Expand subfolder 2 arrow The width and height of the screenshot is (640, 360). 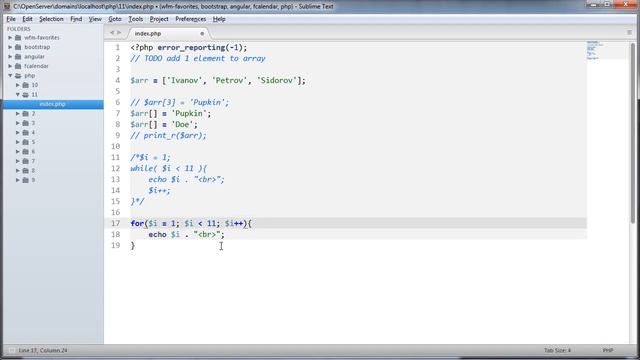pyautogui.click(x=18, y=113)
